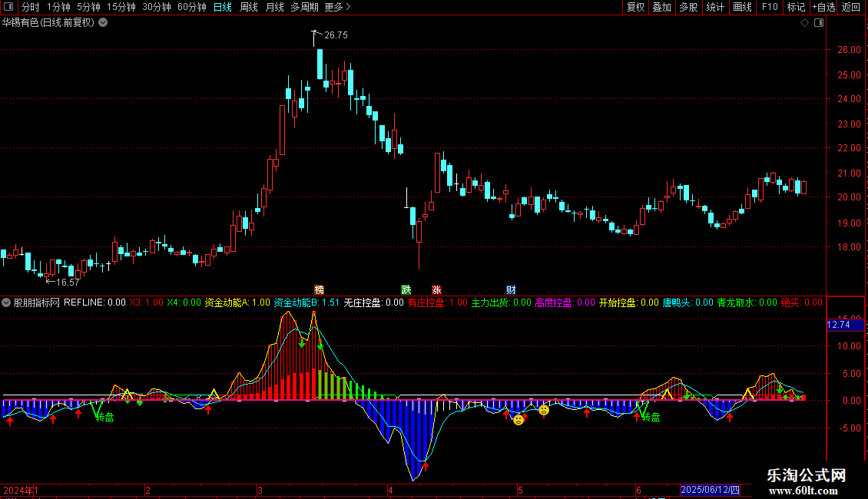868x499 pixels.
Task: Select the 15分钟 period tab
Action: [121, 7]
